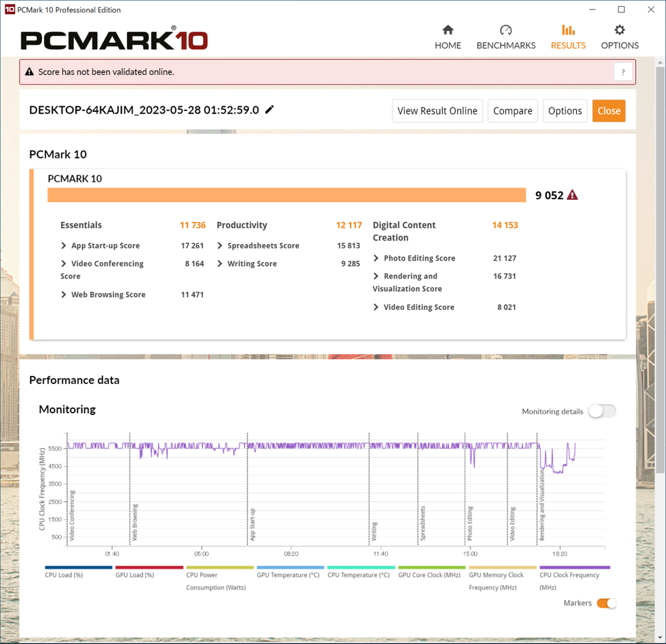
Task: Click the Performance data heading
Action: (74, 380)
